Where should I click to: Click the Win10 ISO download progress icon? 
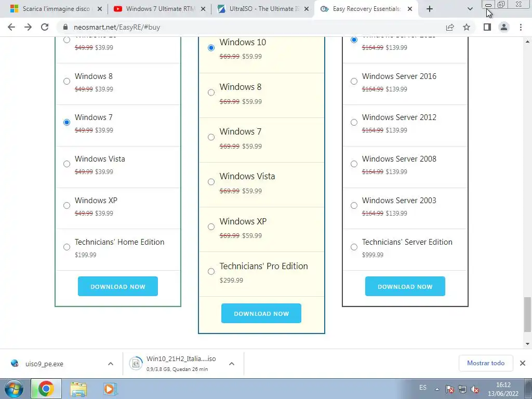click(x=136, y=363)
